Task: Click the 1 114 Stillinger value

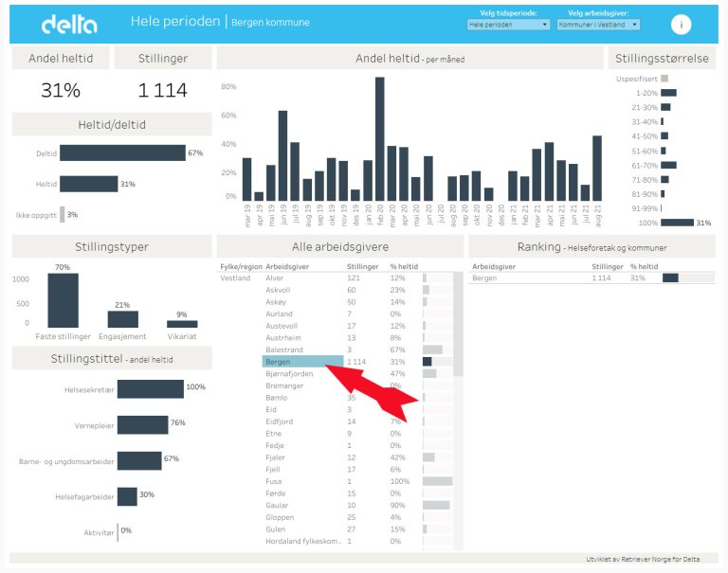Action: point(162,90)
